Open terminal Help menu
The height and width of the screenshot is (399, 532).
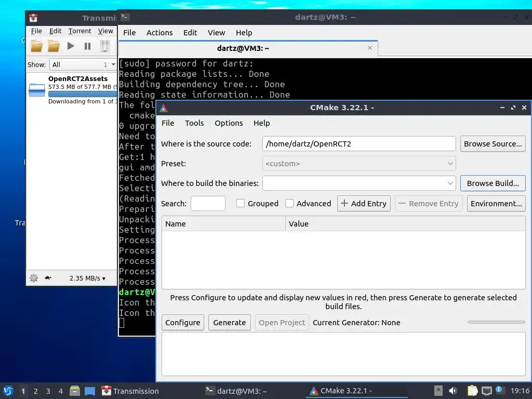(x=244, y=33)
